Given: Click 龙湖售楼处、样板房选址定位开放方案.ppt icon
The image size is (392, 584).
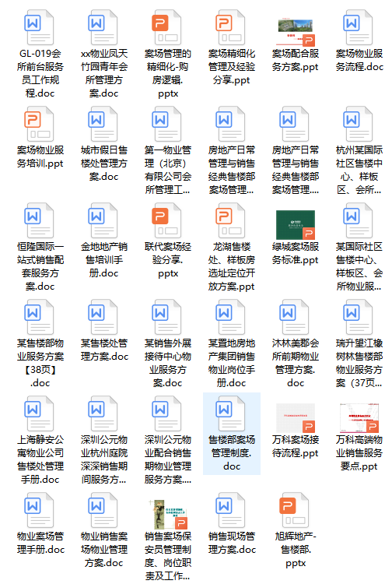Looking at the screenshot, I should click(231, 220).
